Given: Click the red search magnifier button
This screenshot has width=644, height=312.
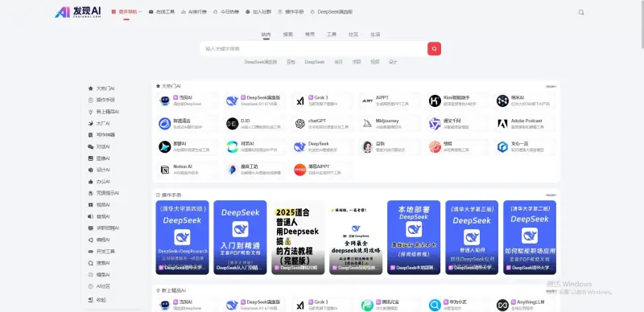Looking at the screenshot, I should [434, 48].
